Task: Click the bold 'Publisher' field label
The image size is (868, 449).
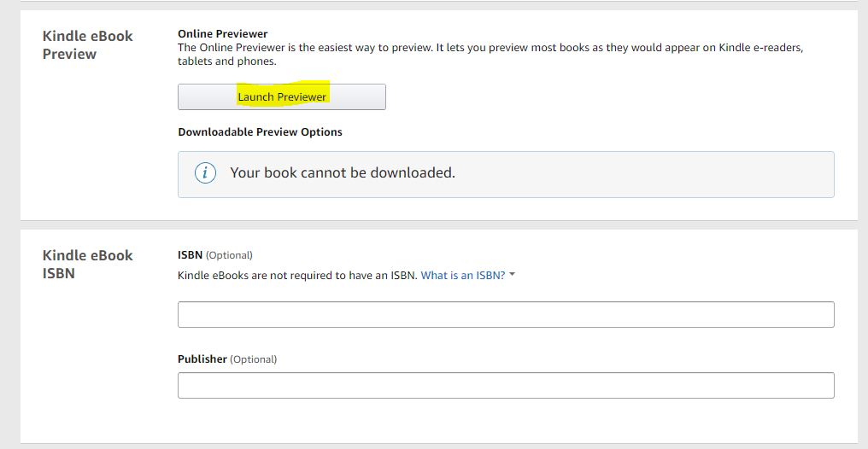Action: [202, 359]
